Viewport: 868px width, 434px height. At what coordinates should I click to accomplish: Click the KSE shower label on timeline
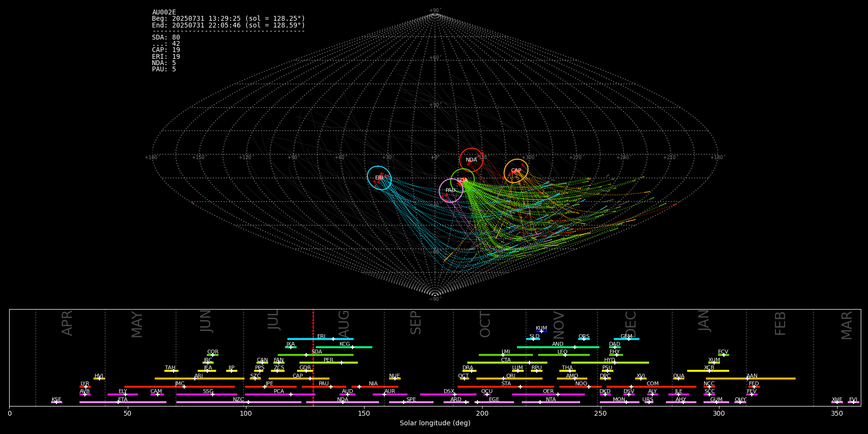pyautogui.click(x=56, y=400)
